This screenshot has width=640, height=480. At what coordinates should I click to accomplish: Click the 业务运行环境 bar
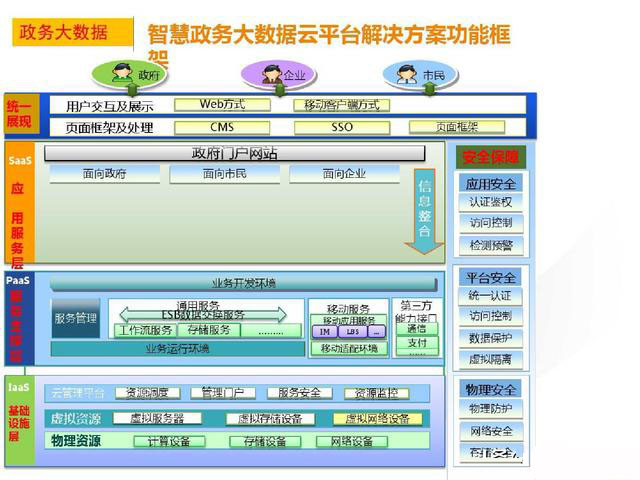coord(177,349)
